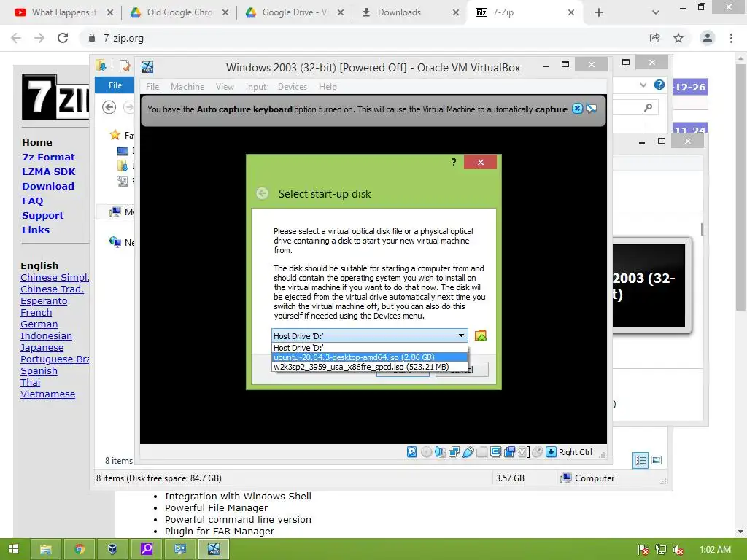Click the display monitor icon in VirtualBox status bar

pos(495,452)
